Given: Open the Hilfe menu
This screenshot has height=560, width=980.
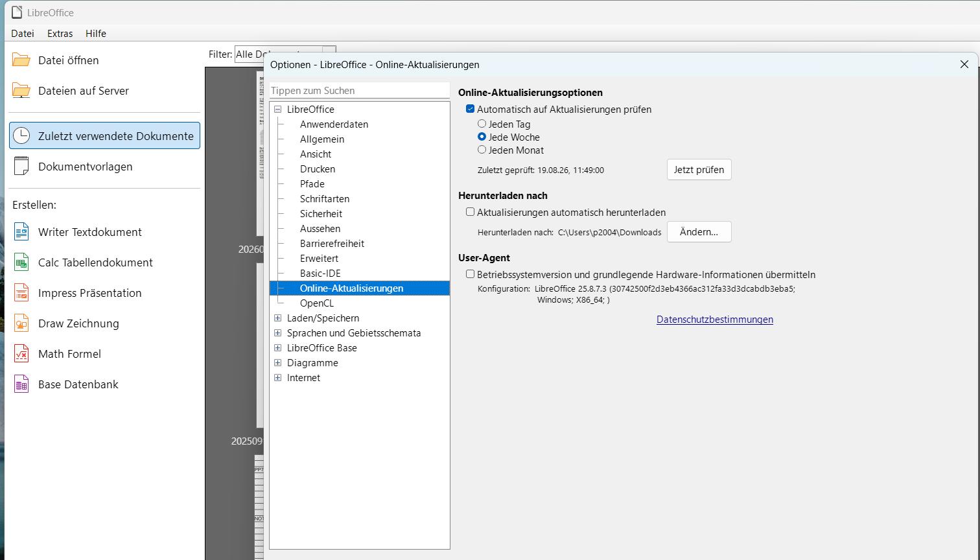Looking at the screenshot, I should 96,33.
